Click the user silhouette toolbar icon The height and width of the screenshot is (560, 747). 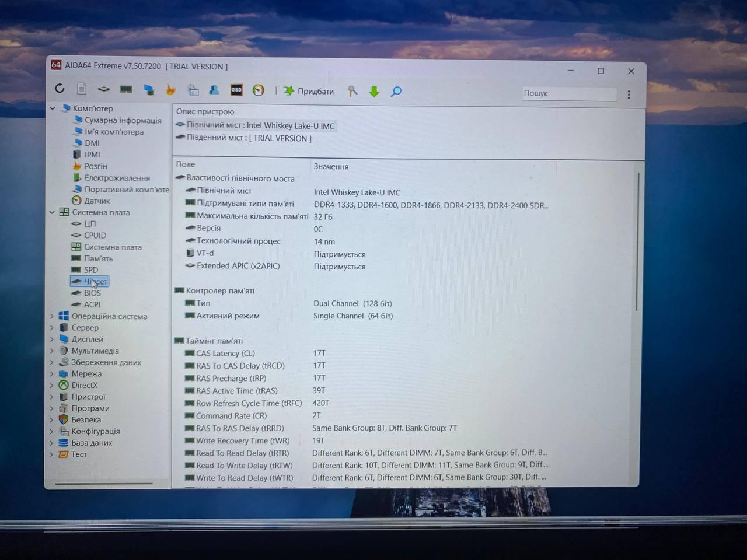[214, 90]
